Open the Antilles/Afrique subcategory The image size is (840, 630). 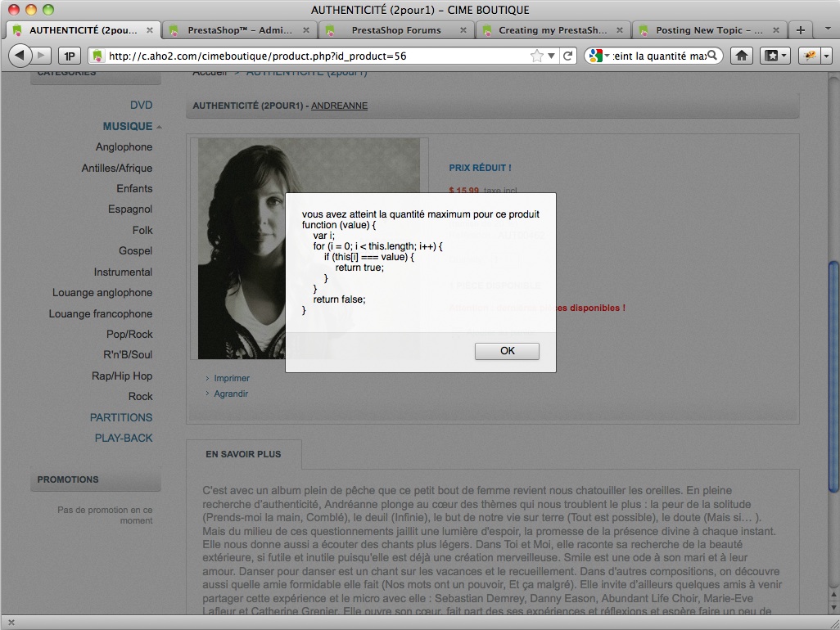(117, 168)
